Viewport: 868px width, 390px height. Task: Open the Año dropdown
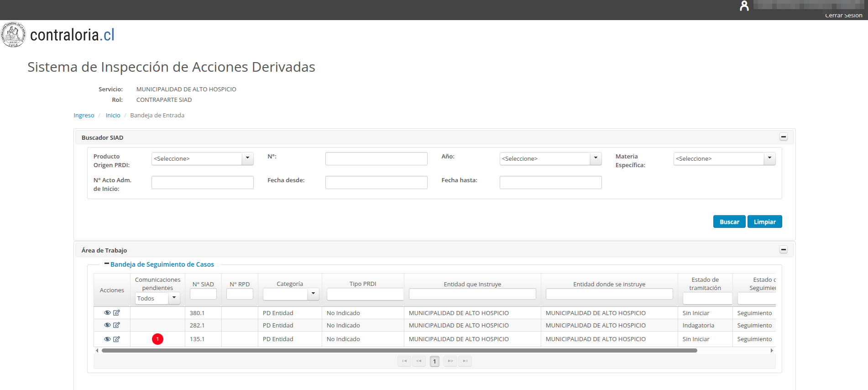550,158
